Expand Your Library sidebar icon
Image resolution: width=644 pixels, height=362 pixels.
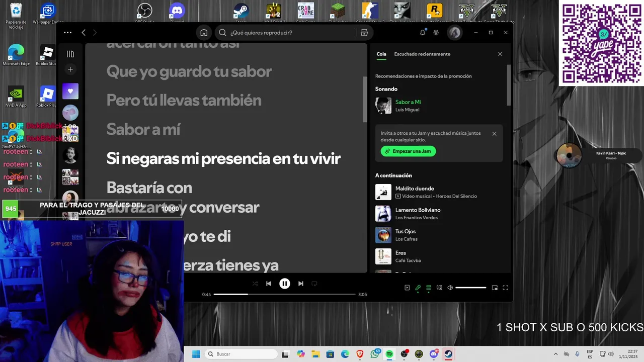tap(70, 54)
